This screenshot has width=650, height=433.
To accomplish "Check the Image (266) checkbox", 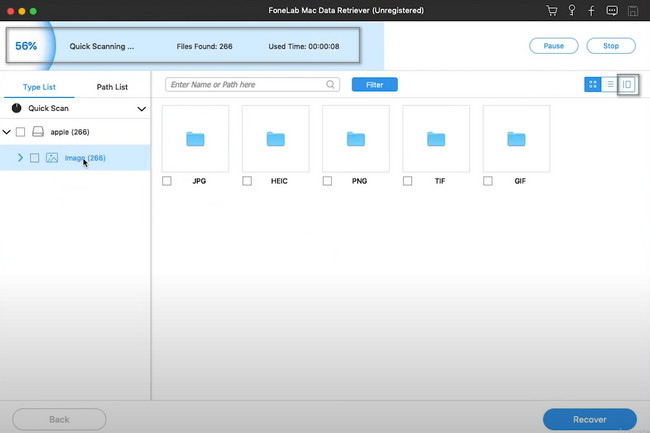I will 34,158.
